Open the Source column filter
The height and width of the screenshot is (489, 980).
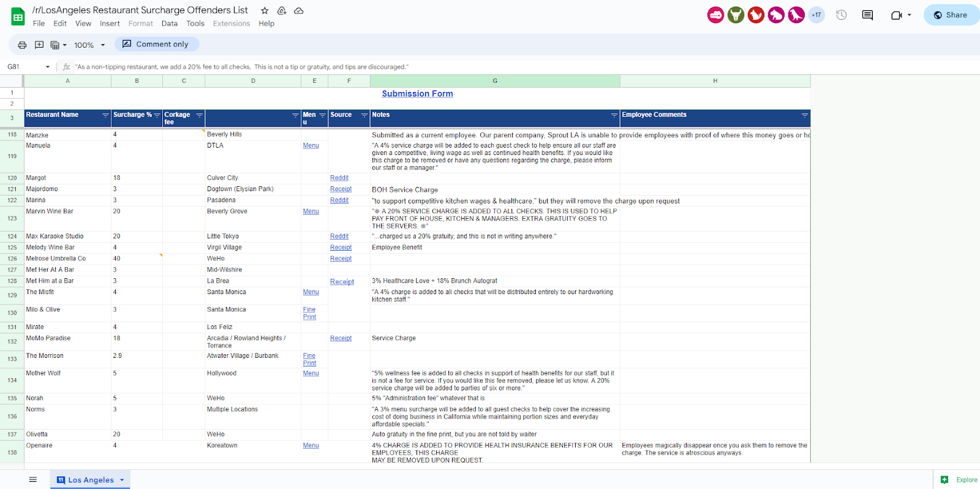point(364,115)
